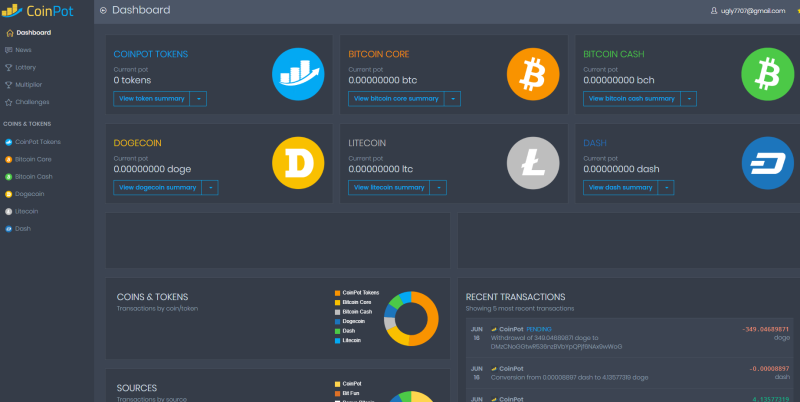The width and height of the screenshot is (800, 402).
Task: Click the small Dash sidebar icon
Action: 9,229
